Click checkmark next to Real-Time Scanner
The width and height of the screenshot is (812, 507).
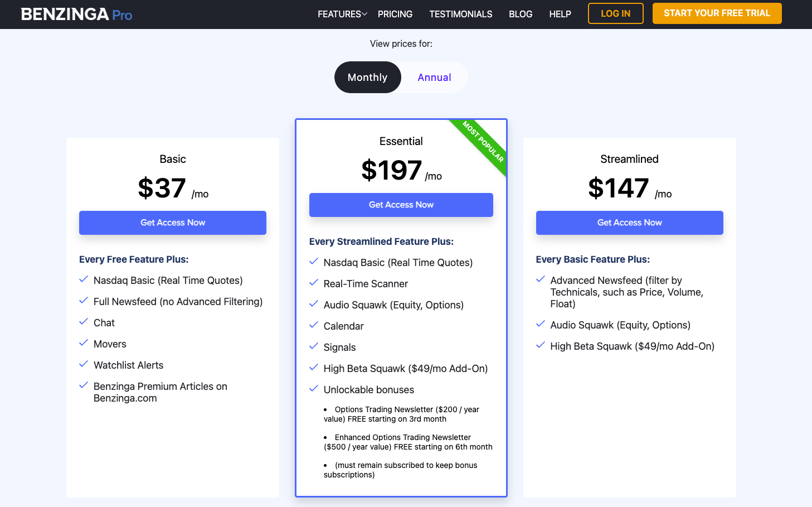314,283
